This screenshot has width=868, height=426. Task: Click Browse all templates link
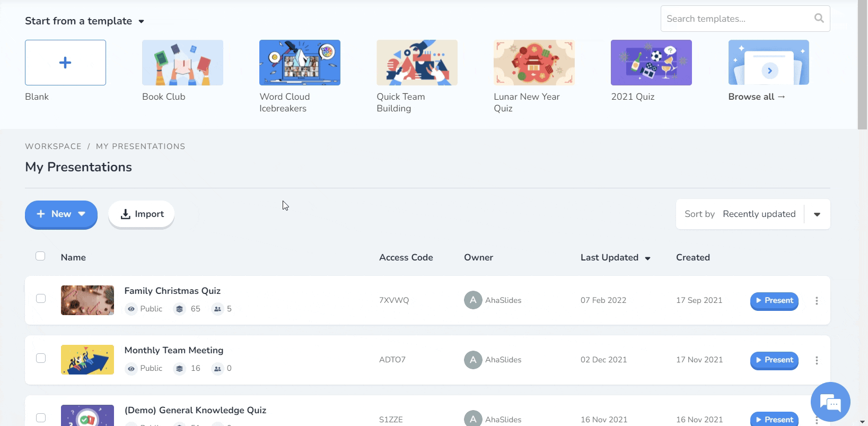(x=757, y=97)
